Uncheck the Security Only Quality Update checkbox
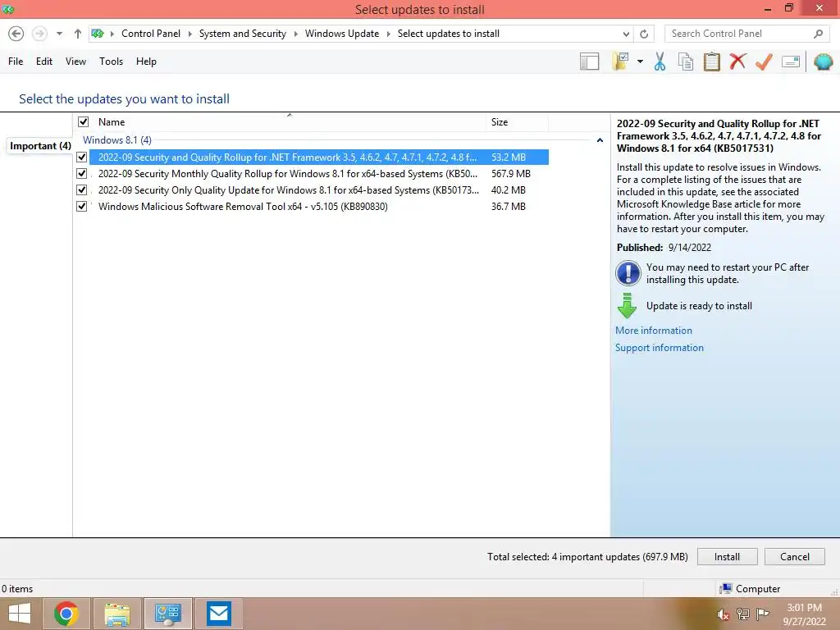The image size is (840, 630). click(82, 190)
